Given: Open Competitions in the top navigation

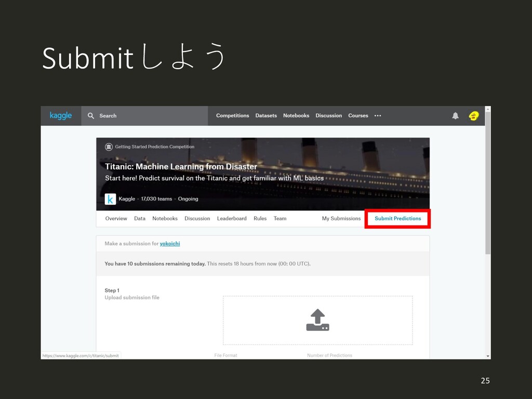Looking at the screenshot, I should pos(232,116).
